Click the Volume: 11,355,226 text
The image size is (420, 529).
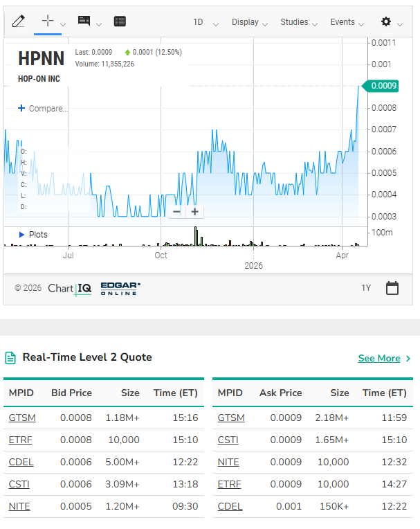coord(104,64)
